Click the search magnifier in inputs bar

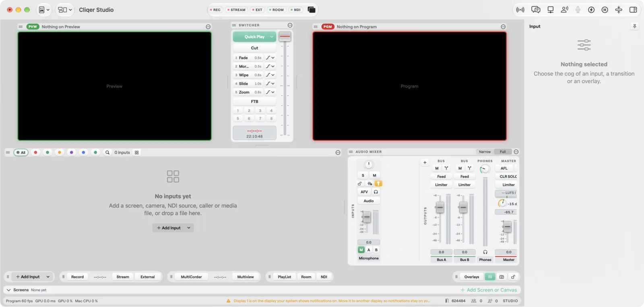click(x=107, y=152)
